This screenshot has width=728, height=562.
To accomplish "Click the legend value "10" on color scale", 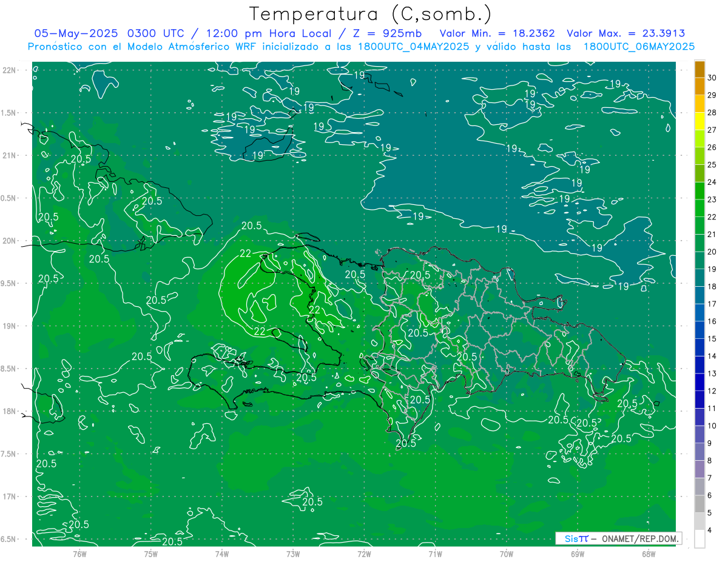I will (x=712, y=426).
